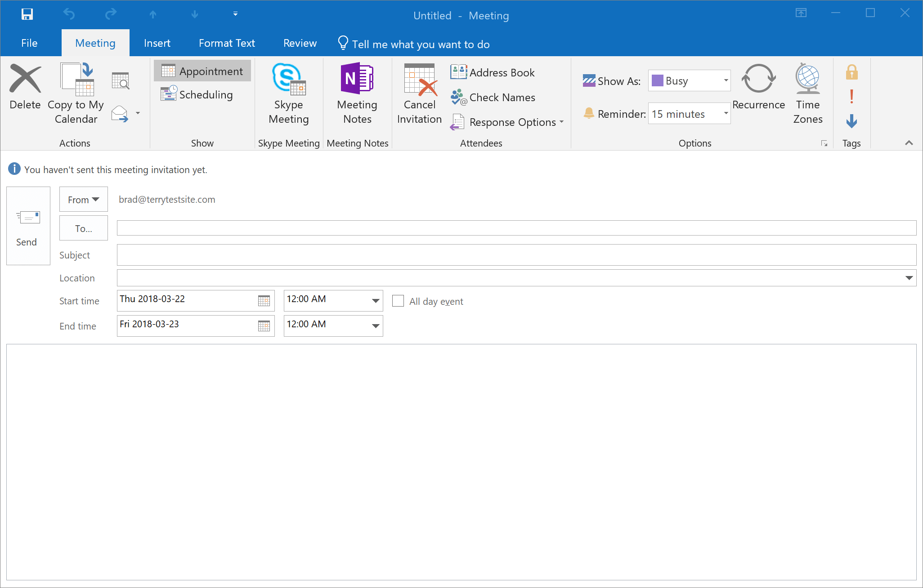The height and width of the screenshot is (588, 923).
Task: Switch to the Review tab
Action: (x=300, y=43)
